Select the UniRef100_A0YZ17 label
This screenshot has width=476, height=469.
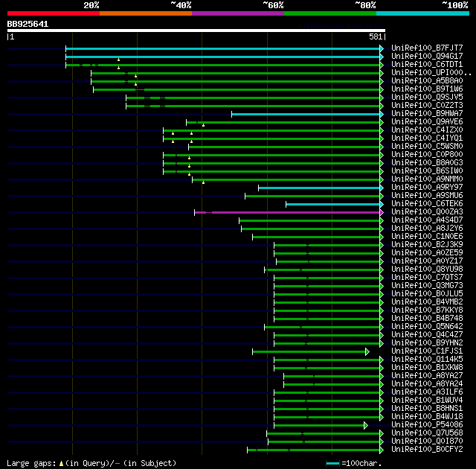coord(427,261)
